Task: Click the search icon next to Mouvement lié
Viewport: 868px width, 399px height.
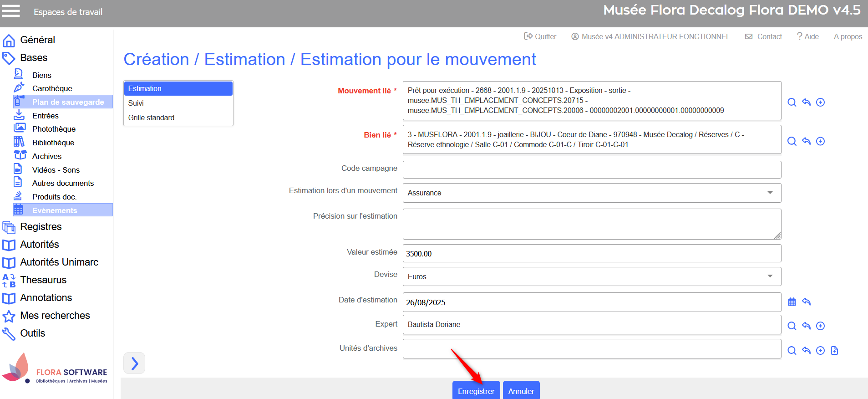Action: pyautogui.click(x=792, y=102)
